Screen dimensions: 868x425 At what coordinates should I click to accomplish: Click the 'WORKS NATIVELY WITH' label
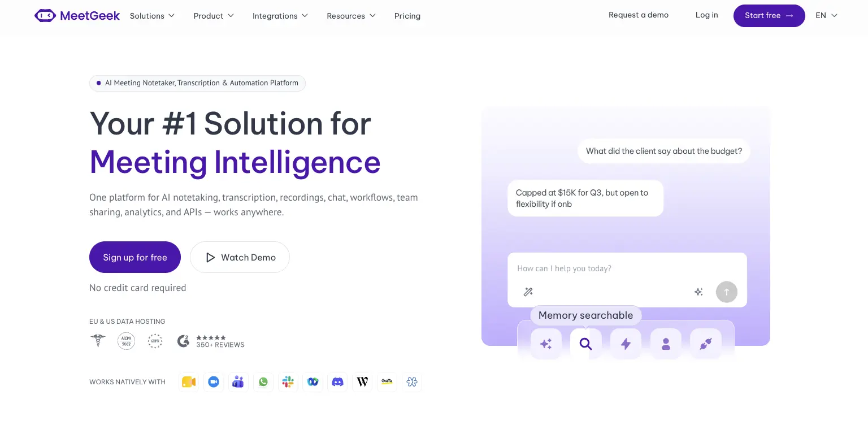[127, 382]
